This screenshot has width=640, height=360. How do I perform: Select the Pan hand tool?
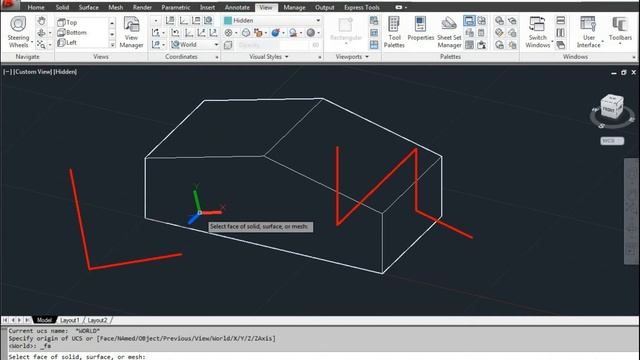pyautogui.click(x=41, y=21)
